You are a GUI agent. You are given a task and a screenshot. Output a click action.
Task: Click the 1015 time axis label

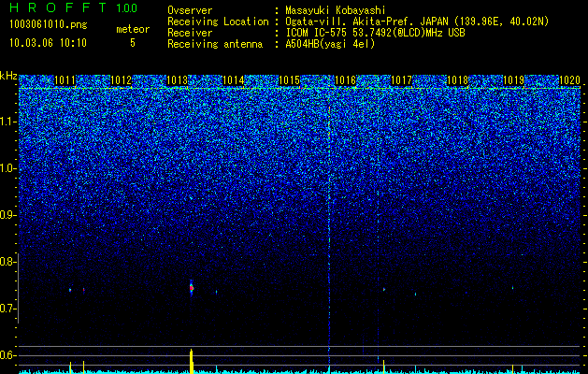tap(289, 80)
